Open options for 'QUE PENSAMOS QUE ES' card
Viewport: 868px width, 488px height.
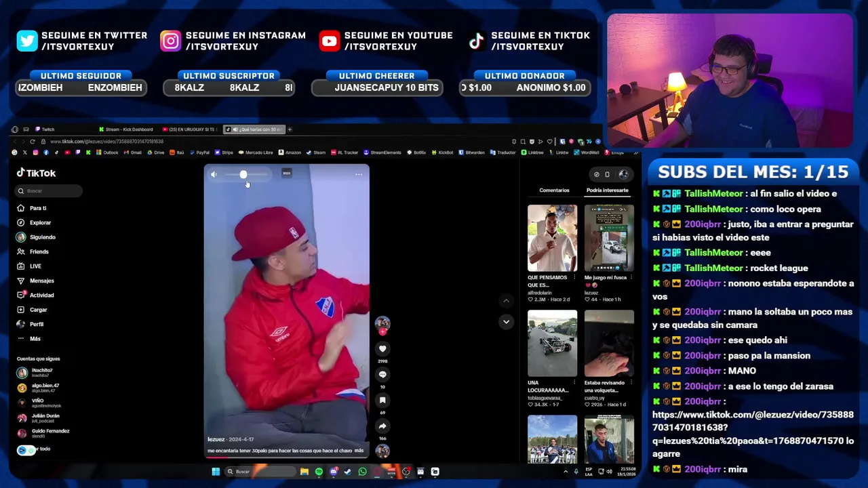click(575, 278)
